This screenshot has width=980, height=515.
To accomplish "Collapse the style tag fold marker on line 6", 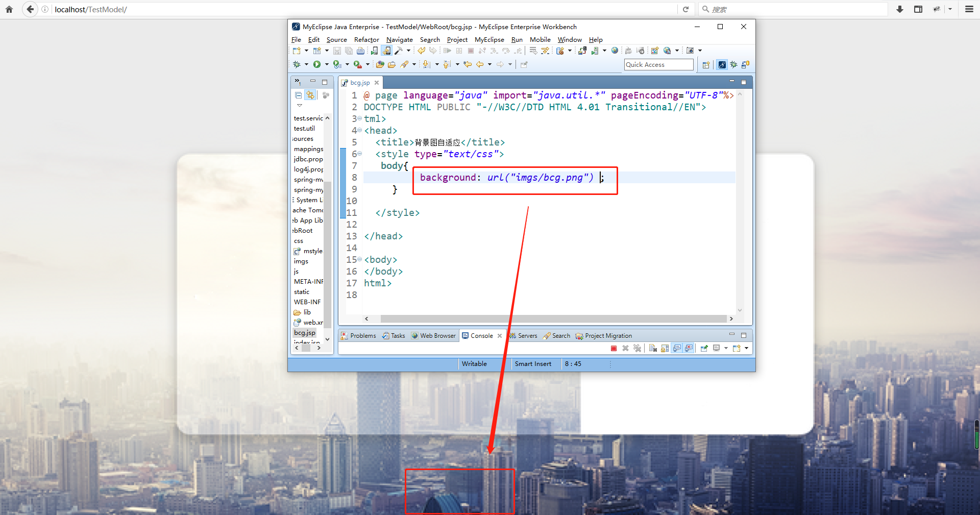I will (360, 154).
